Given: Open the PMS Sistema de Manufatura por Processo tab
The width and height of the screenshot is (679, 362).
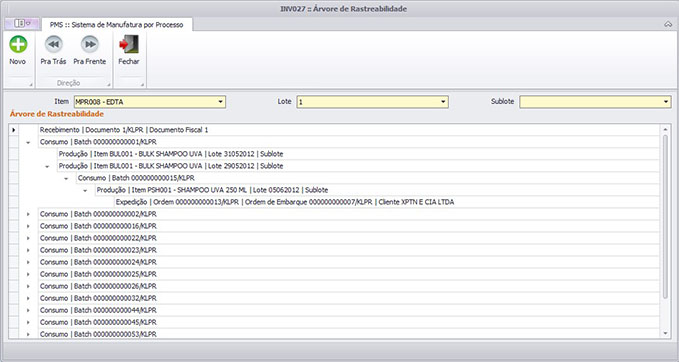Looking at the screenshot, I should click(x=116, y=25).
